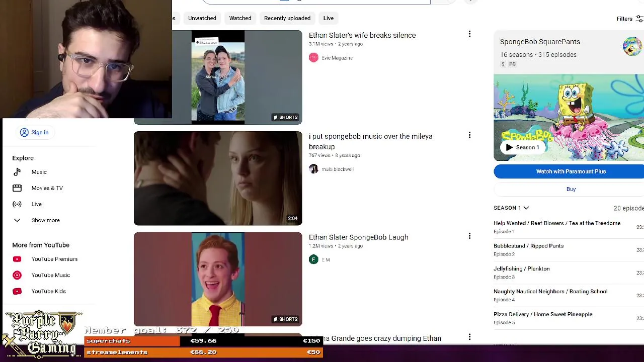Screen dimensions: 644x362
Task: Click mula blackwell channel avatar
Action: tap(313, 169)
